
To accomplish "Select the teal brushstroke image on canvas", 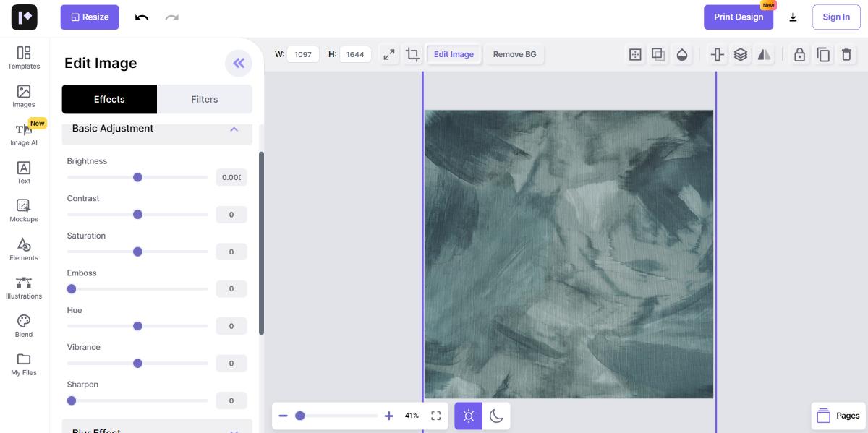I will pos(569,254).
